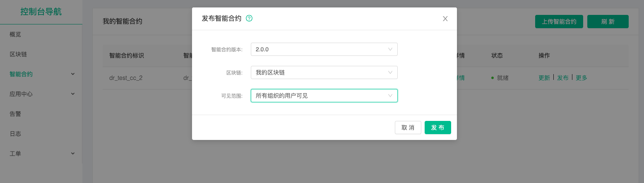Click the arrow icon in 区块链 field
This screenshot has width=644, height=183.
pyautogui.click(x=390, y=72)
